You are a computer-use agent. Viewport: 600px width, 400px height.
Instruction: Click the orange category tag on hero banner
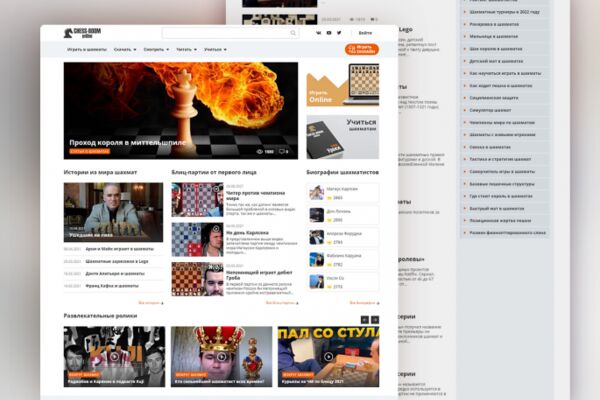pos(90,152)
